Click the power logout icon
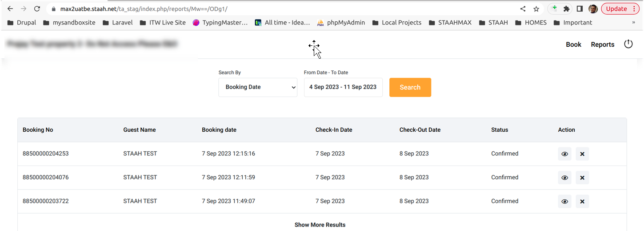 tap(628, 44)
